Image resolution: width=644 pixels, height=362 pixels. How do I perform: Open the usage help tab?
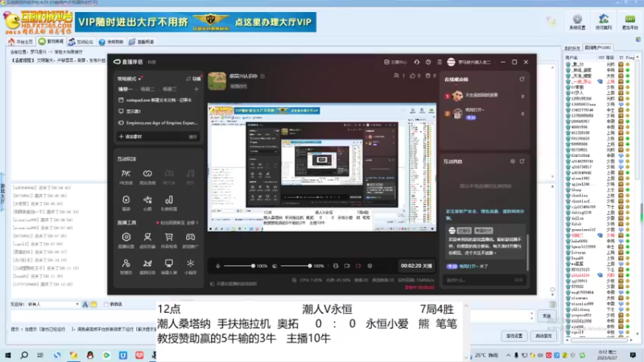pyautogui.click(x=111, y=42)
